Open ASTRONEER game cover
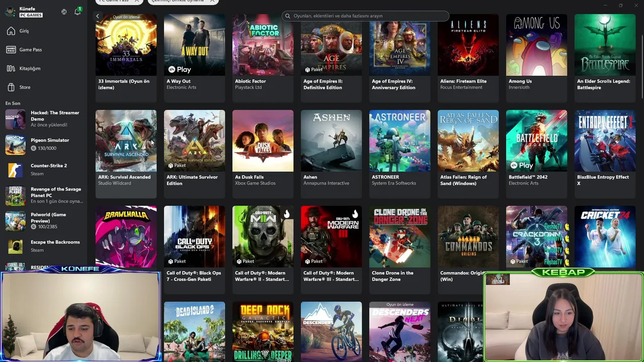This screenshot has height=362, width=644. [x=399, y=141]
